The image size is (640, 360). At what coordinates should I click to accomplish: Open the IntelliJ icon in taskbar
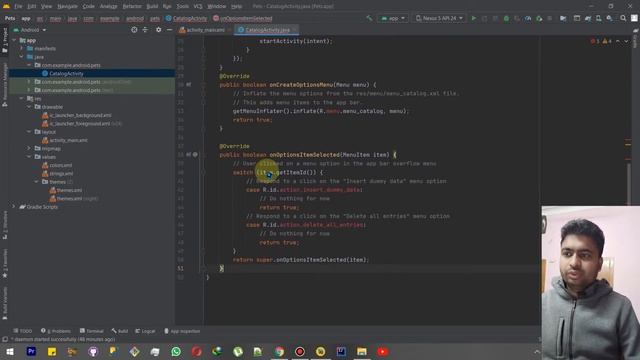click(x=341, y=351)
